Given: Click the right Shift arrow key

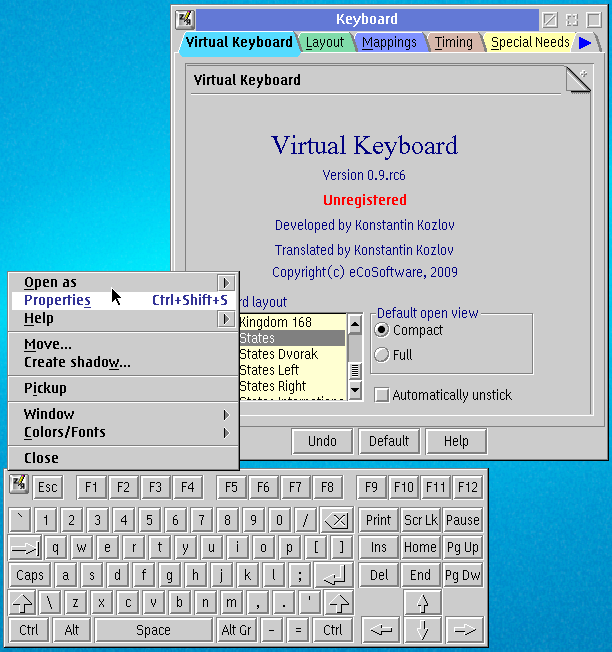Looking at the screenshot, I should point(338,603).
